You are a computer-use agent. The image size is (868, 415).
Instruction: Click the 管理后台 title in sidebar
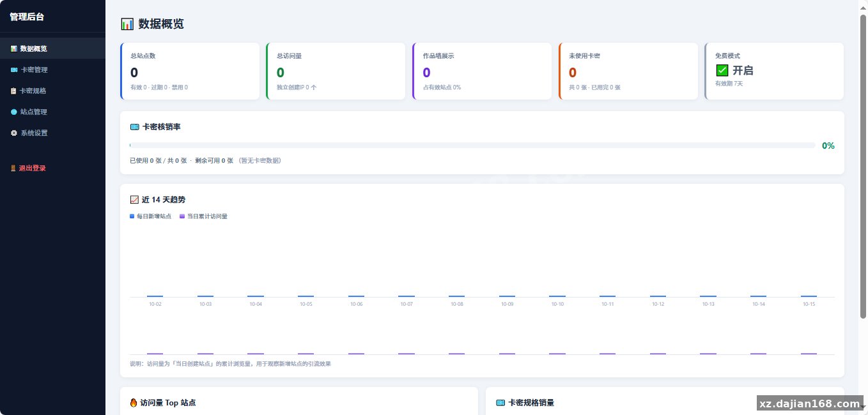[x=27, y=17]
